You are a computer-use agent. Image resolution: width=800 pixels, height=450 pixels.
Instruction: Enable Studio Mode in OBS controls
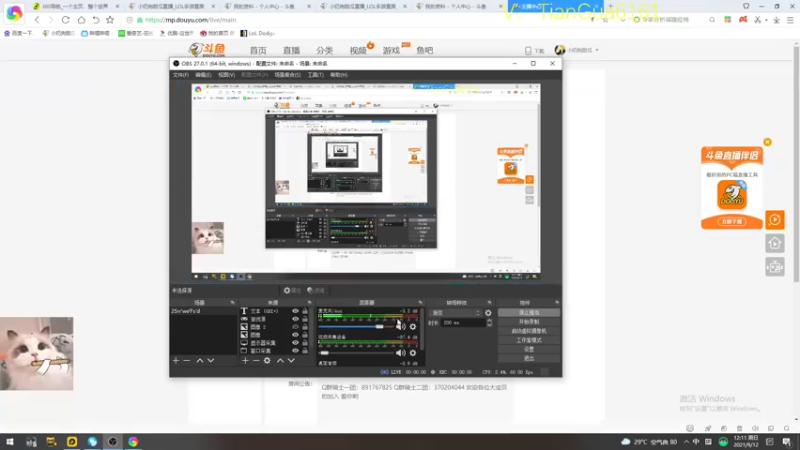(x=529, y=340)
